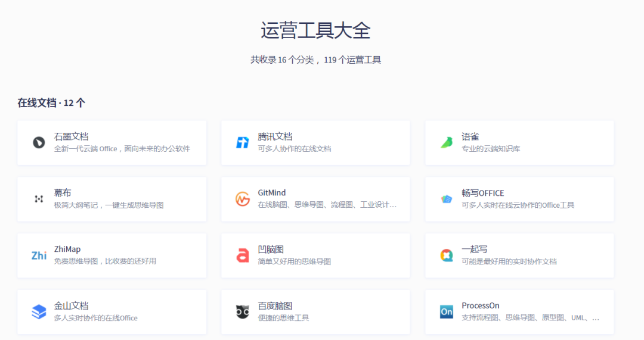Open the 畅写OFFICE title link
Screen dimensions: 644x340
(x=482, y=193)
